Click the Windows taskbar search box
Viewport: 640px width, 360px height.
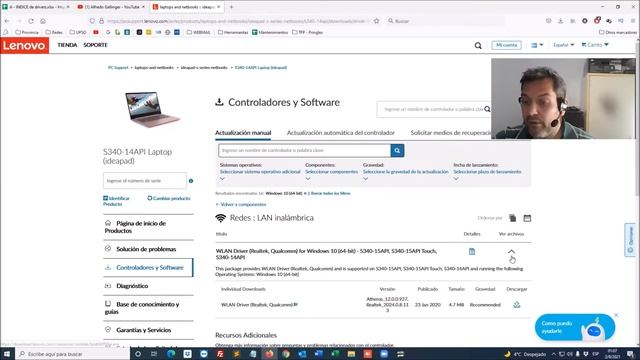[73, 354]
